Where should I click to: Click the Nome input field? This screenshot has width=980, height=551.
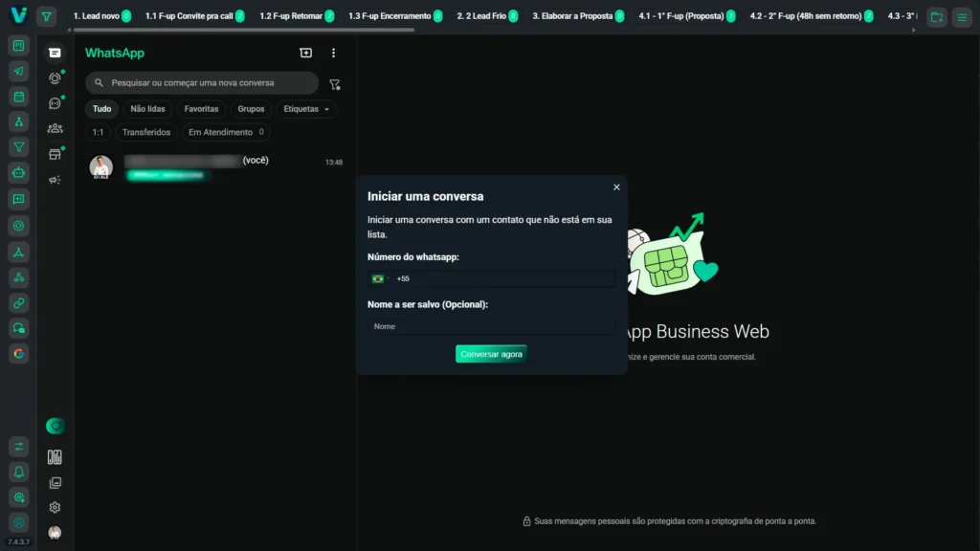[491, 326]
